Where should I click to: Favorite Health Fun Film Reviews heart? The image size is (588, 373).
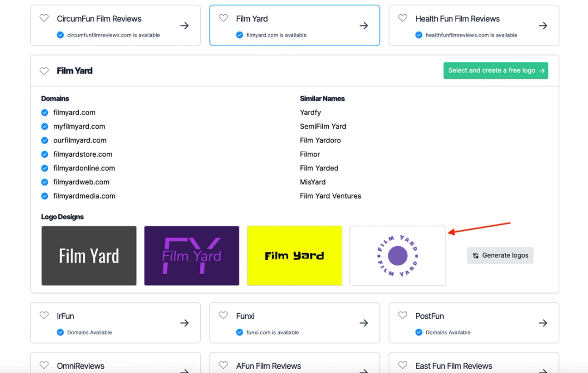coord(403,18)
